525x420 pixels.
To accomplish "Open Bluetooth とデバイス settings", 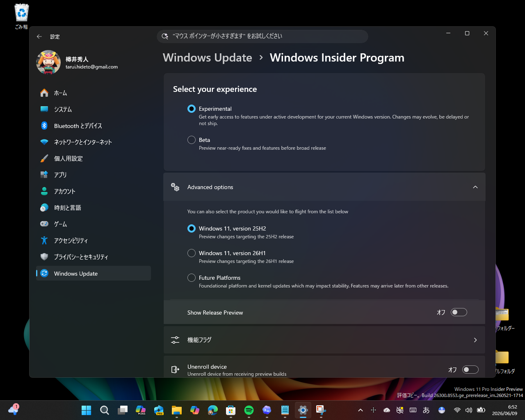I will click(94, 126).
